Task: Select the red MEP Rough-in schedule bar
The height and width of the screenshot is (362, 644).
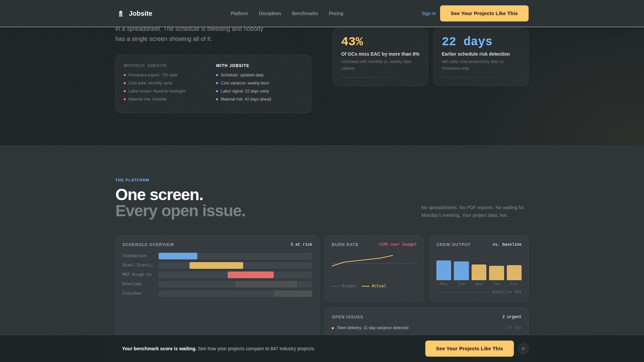Action: click(x=251, y=275)
